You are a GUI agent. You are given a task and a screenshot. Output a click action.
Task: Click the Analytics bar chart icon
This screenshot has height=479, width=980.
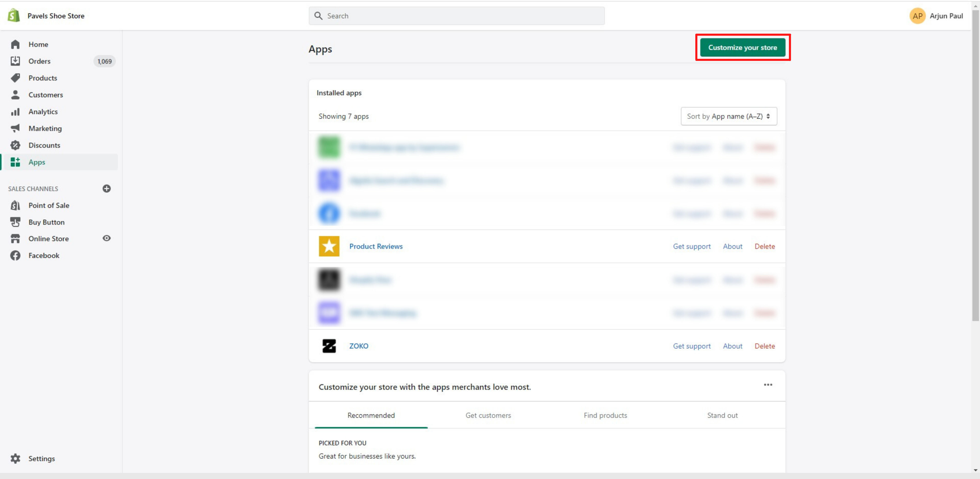coord(15,112)
